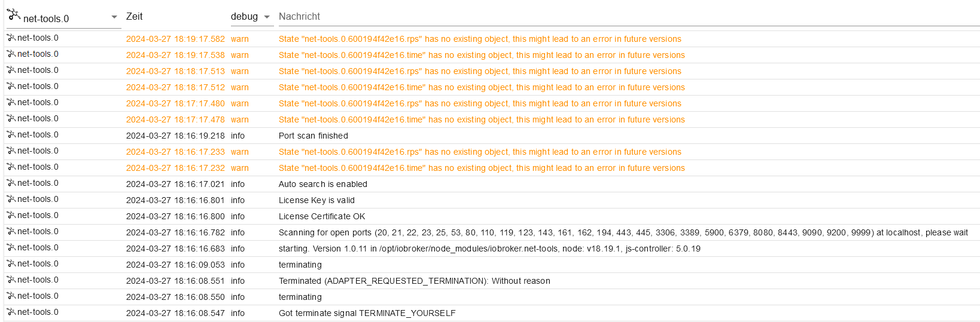Select the timestamp 2024-03-27 18:18:17.512

click(x=175, y=87)
